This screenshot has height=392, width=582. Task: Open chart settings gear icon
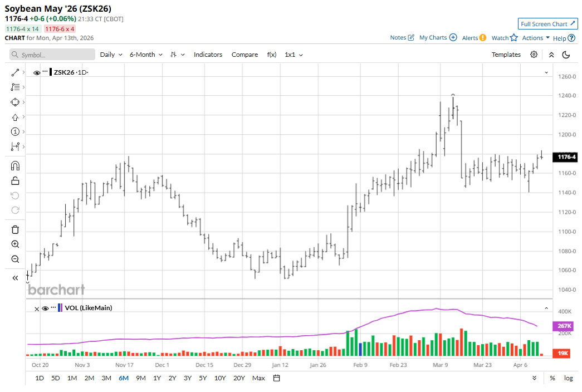(534, 55)
